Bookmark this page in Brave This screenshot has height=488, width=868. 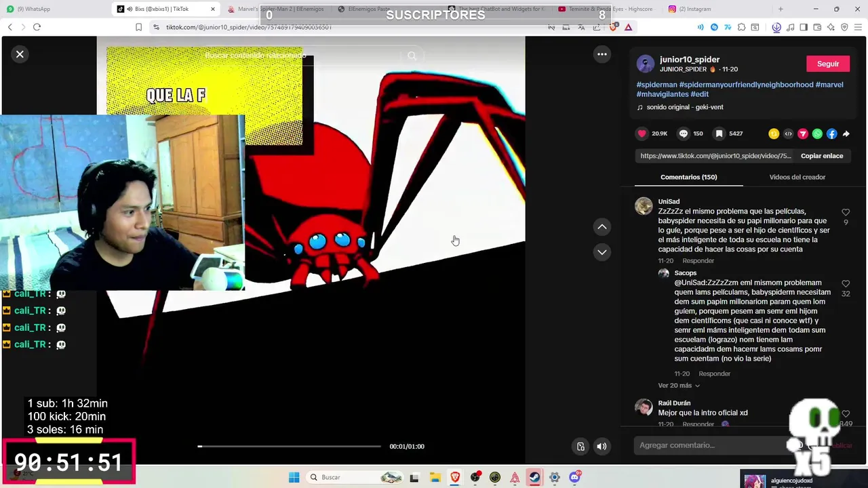(x=138, y=27)
